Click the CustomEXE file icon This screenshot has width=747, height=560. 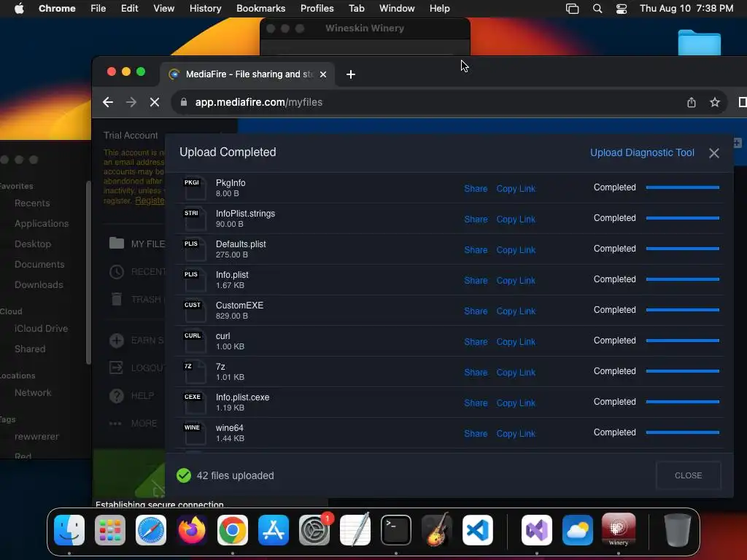point(194,310)
